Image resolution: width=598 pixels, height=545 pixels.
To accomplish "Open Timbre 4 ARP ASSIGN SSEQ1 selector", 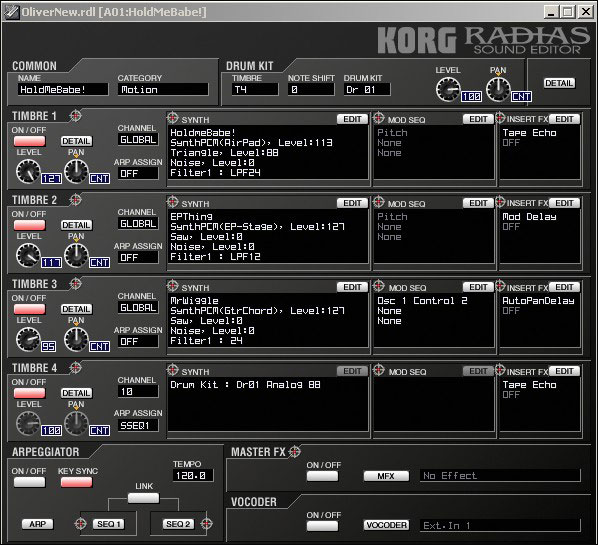I will (x=138, y=426).
